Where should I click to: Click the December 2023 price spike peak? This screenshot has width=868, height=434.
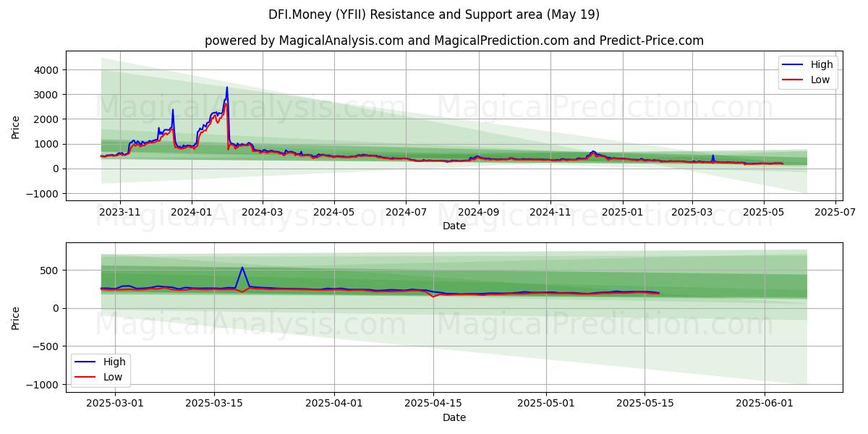click(173, 110)
